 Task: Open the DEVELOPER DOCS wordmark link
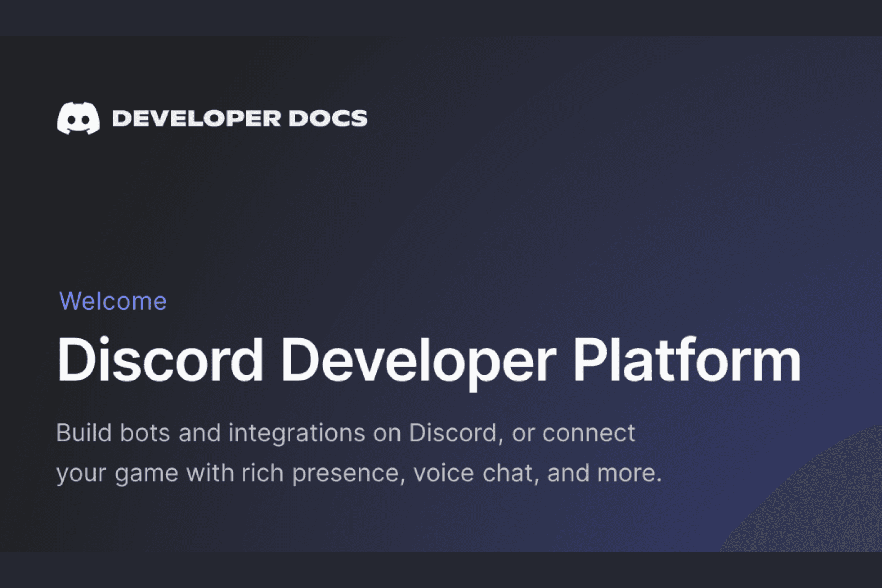240,118
